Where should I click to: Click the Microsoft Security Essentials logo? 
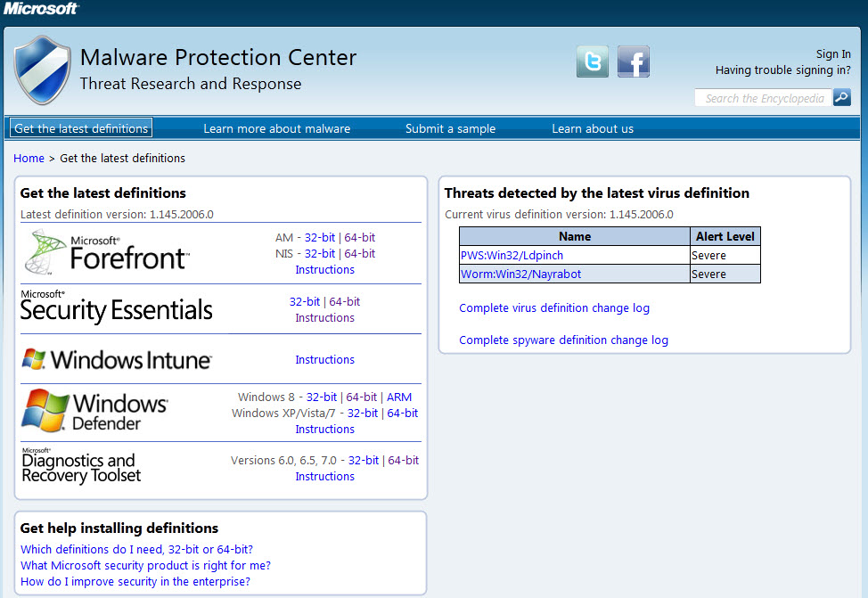tap(116, 307)
